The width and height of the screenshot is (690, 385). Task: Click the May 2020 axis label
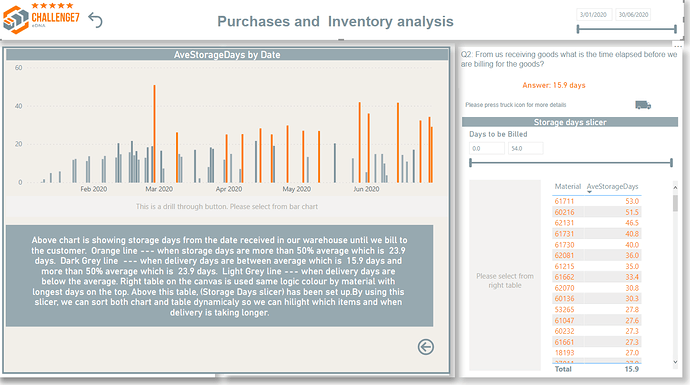[297, 189]
